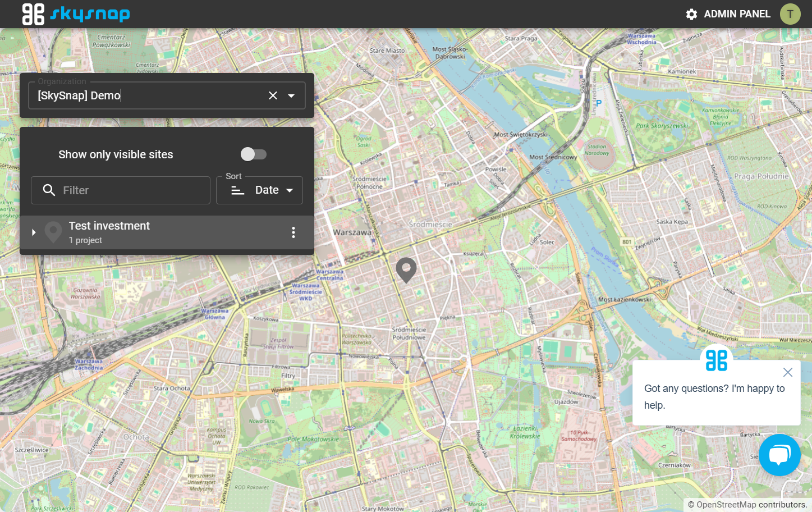Open the user avatar T menu
Viewport: 812px width, 512px height.
pos(790,14)
